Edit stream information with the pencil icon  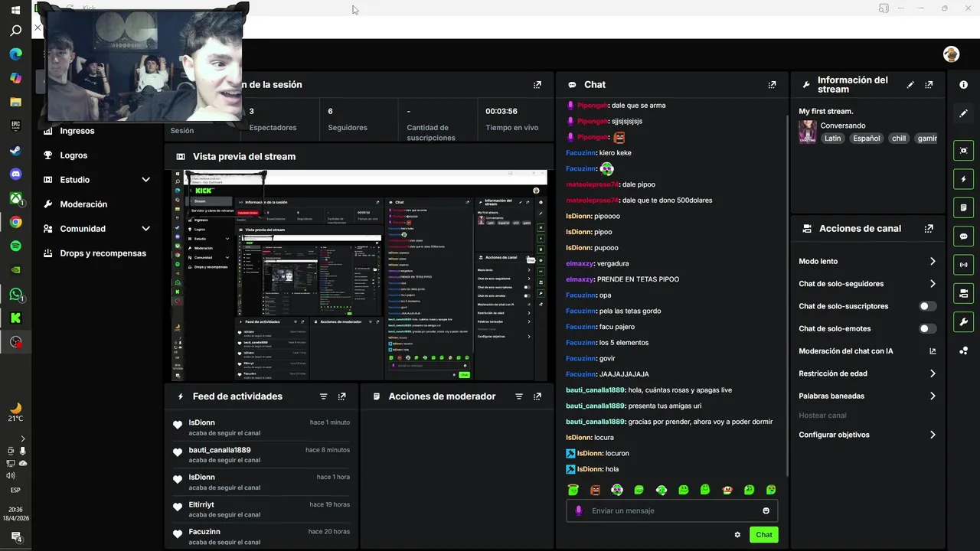coord(910,85)
